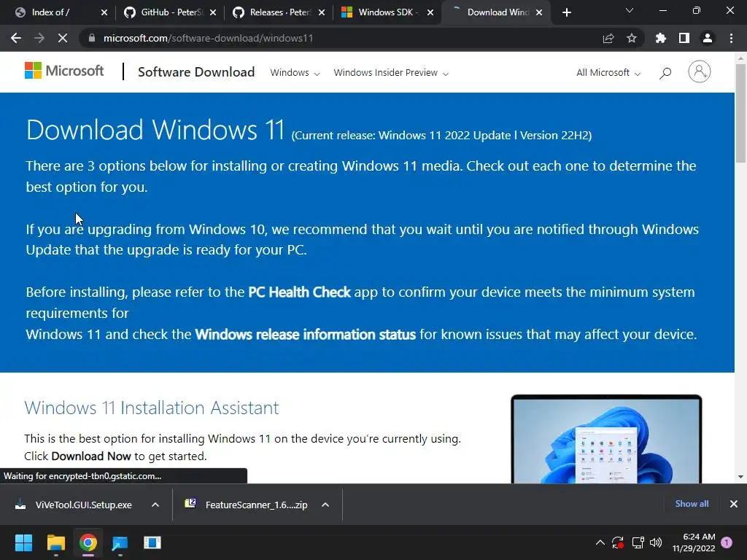Expand Windows Insider Preview menu
This screenshot has height=560, width=747.
click(391, 73)
